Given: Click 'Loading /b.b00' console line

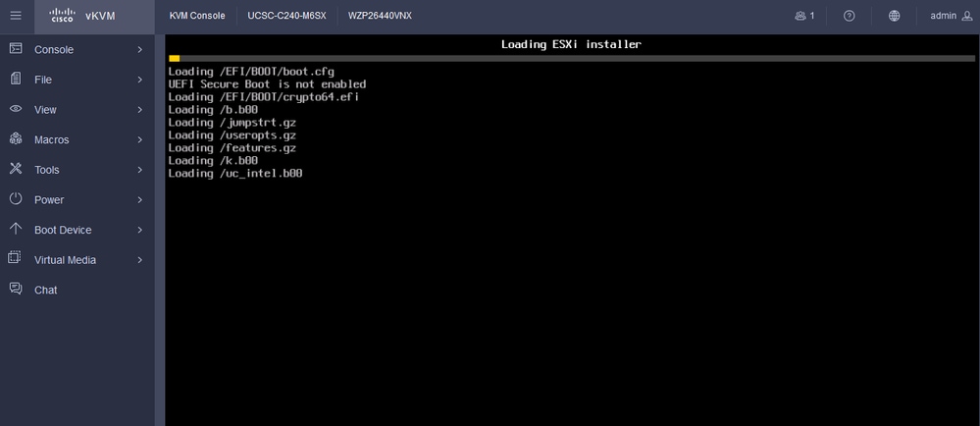Looking at the screenshot, I should (213, 110).
